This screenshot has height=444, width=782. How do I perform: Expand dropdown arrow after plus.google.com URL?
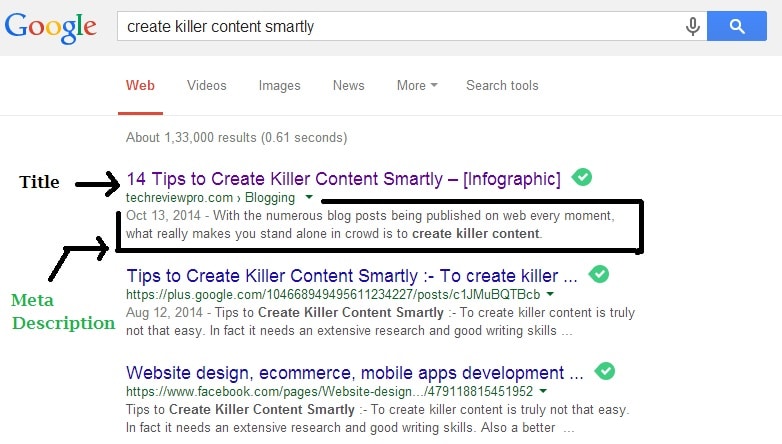point(550,294)
